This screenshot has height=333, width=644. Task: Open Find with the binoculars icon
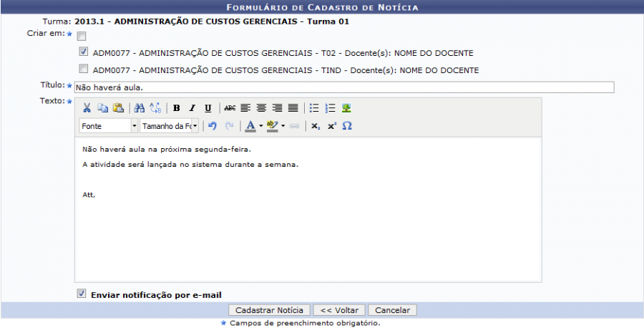[140, 108]
